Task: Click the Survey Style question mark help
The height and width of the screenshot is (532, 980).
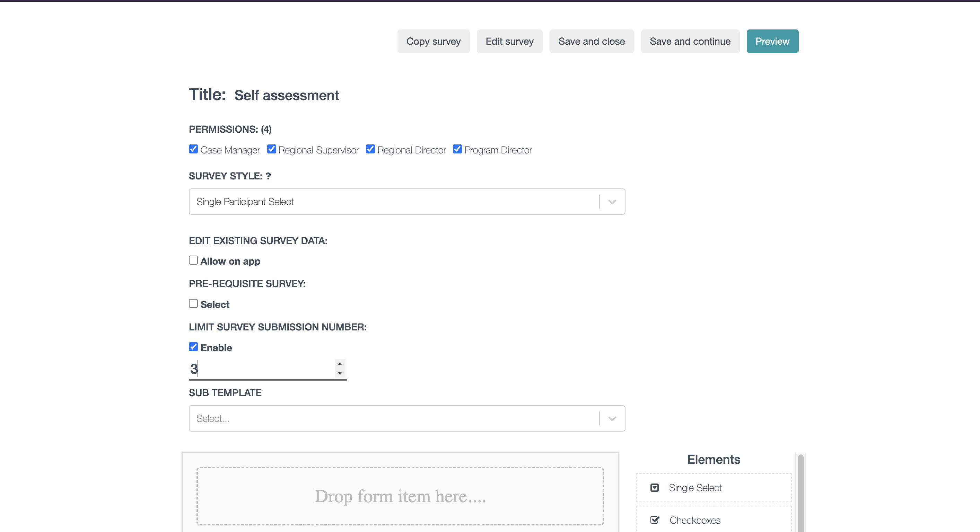Action: (x=268, y=176)
